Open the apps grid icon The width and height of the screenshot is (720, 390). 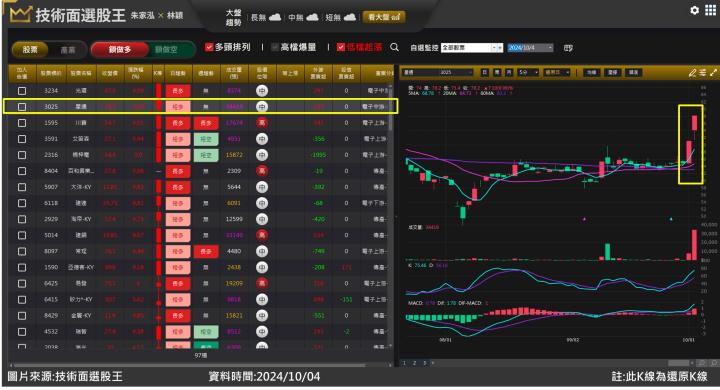pyautogui.click(x=710, y=10)
